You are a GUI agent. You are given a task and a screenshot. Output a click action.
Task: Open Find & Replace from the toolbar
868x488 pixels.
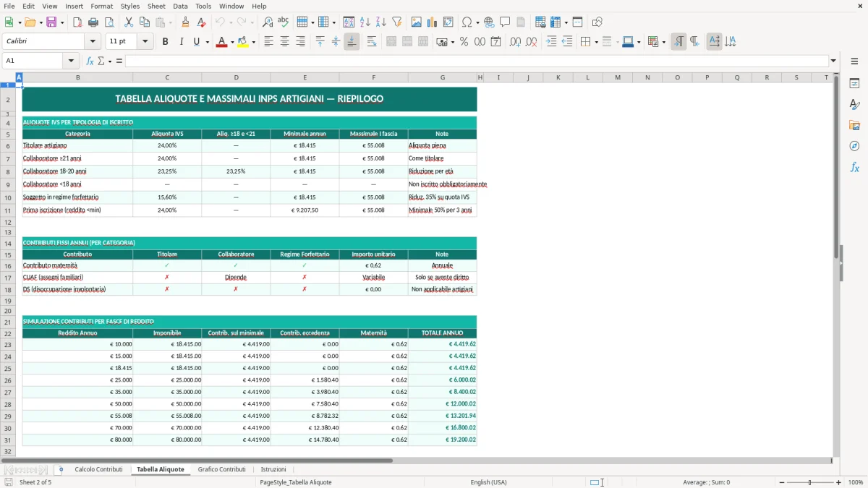pos(268,22)
